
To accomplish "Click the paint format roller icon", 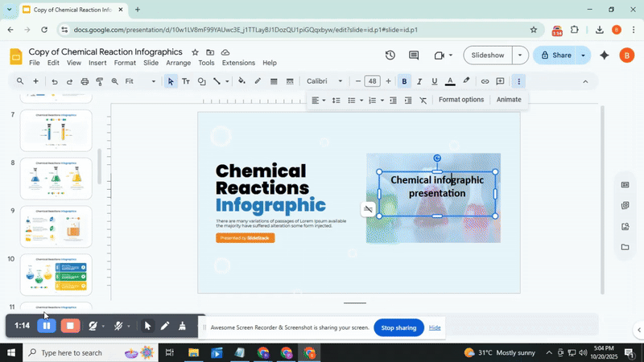I will (x=100, y=81).
